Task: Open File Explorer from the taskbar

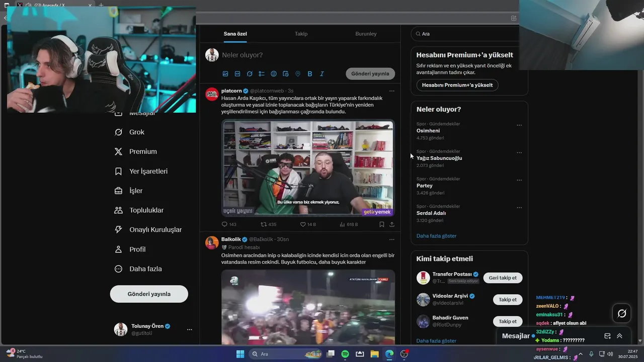Action: [x=374, y=354]
